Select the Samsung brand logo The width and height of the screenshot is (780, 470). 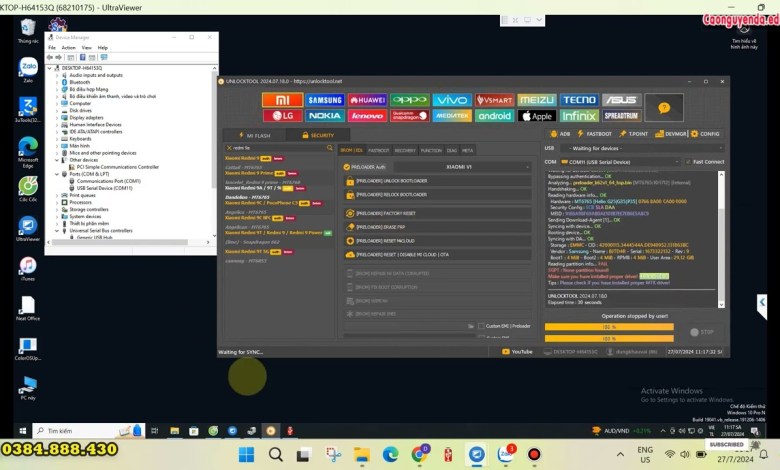(x=325, y=100)
